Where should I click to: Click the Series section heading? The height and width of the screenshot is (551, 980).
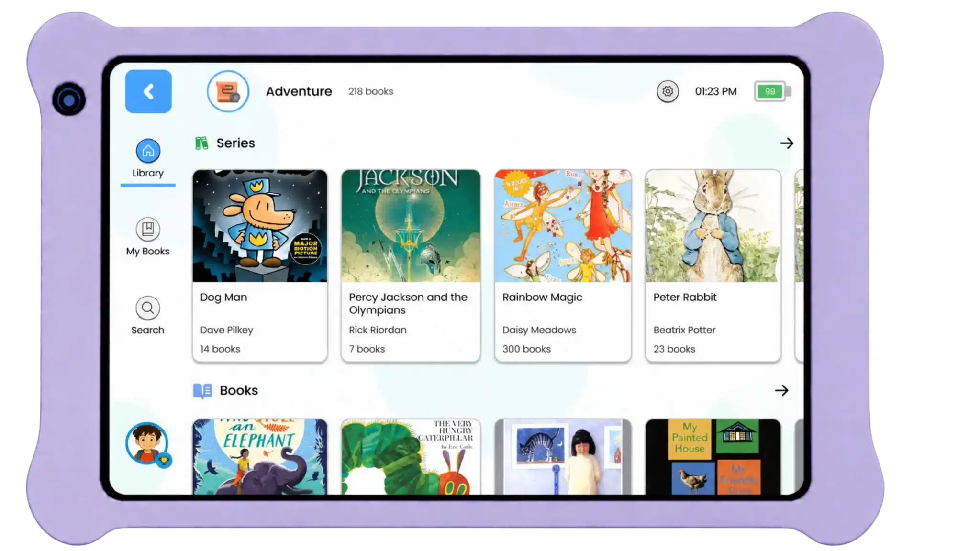tap(235, 143)
